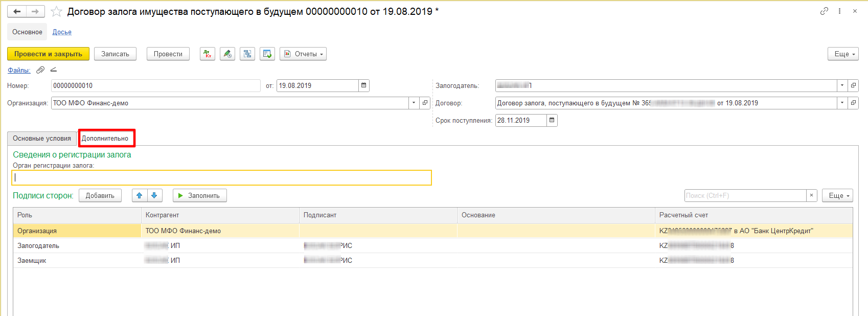
Task: Click the green pen toolbar icon
Action: 227,54
